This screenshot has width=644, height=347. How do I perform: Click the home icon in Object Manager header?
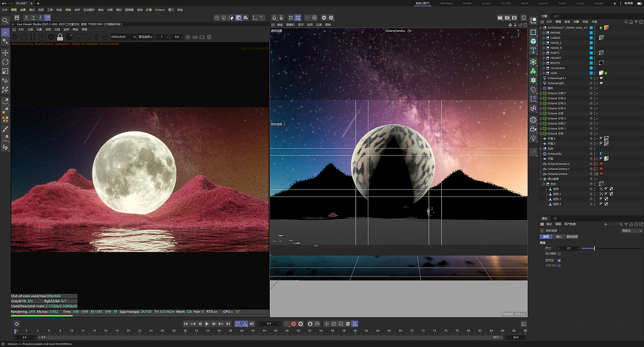[631, 22]
